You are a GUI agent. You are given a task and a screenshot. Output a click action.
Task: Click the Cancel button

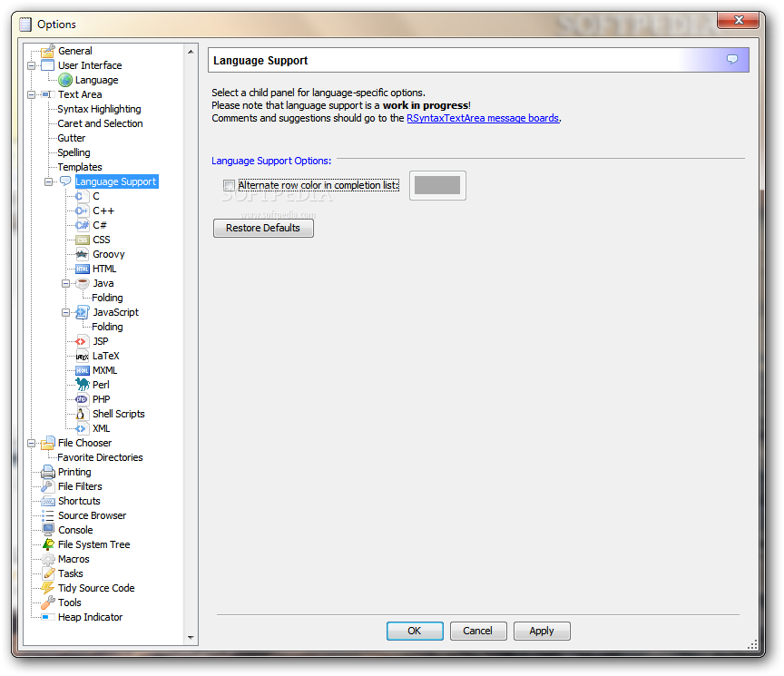click(478, 631)
